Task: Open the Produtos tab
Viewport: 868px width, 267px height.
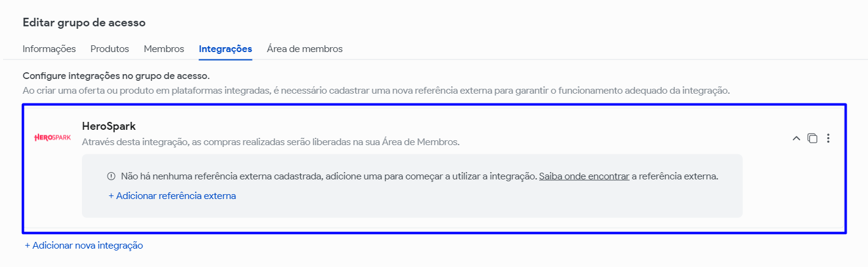Action: pyautogui.click(x=109, y=49)
